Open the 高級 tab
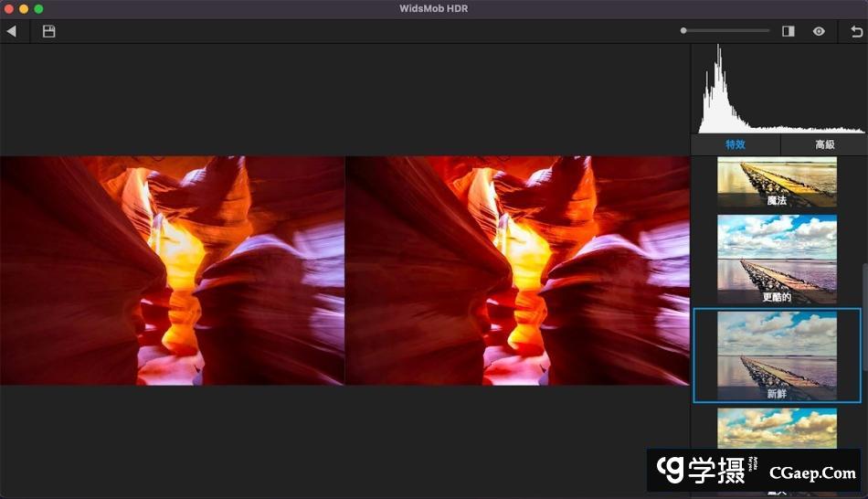 [824, 144]
